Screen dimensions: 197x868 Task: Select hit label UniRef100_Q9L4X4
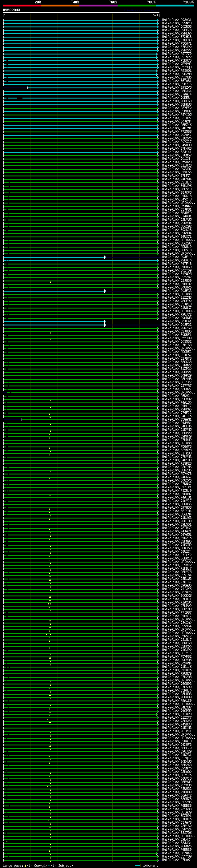tap(177, 839)
